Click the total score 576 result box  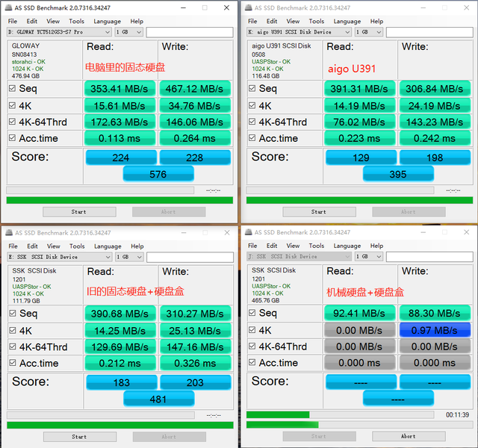pyautogui.click(x=158, y=174)
